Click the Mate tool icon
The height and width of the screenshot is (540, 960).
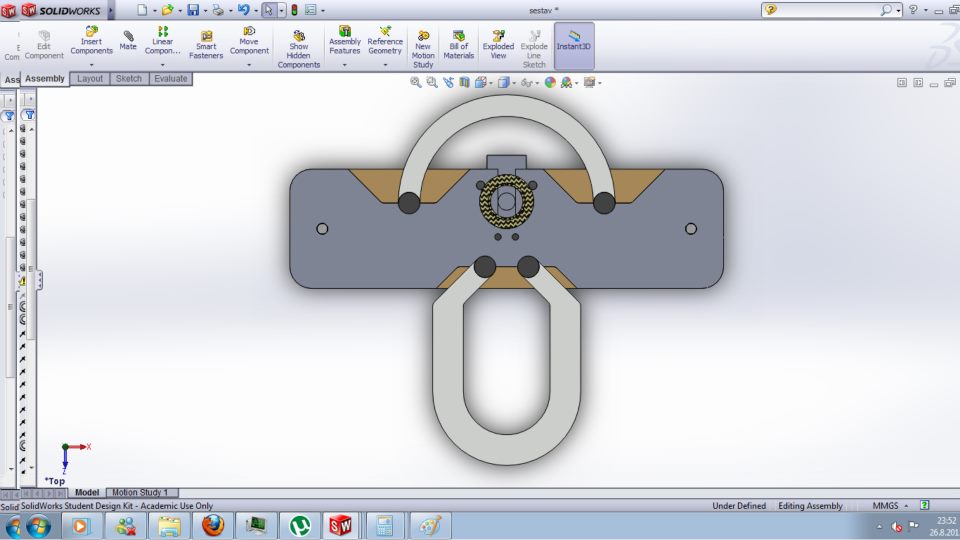click(128, 40)
